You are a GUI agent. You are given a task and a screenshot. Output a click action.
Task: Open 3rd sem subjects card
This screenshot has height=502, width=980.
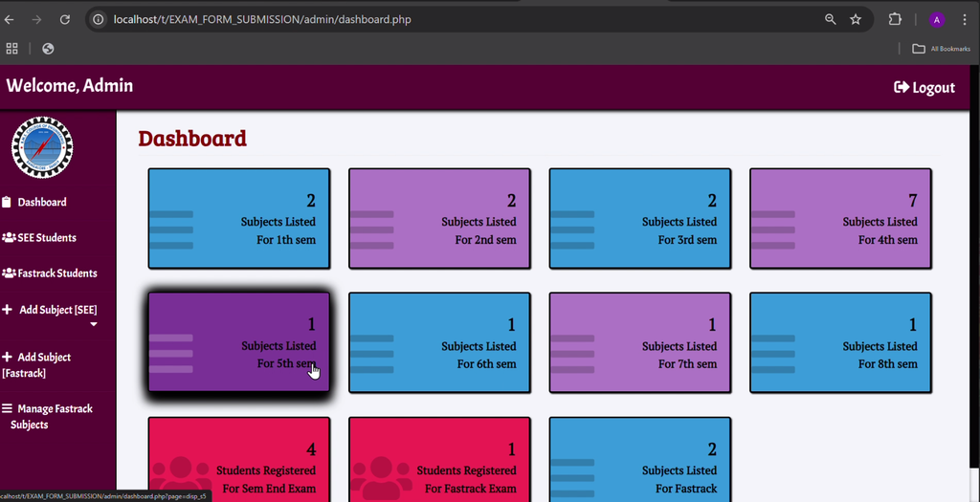(640, 219)
